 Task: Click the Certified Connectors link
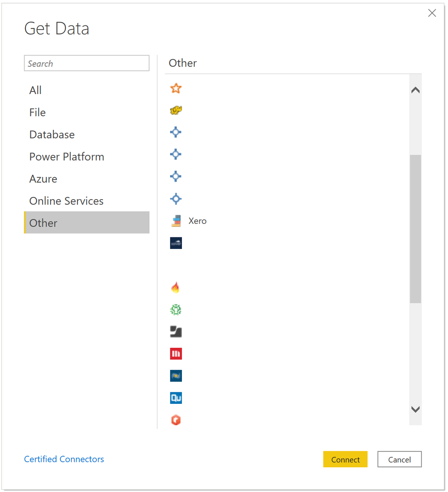click(64, 459)
